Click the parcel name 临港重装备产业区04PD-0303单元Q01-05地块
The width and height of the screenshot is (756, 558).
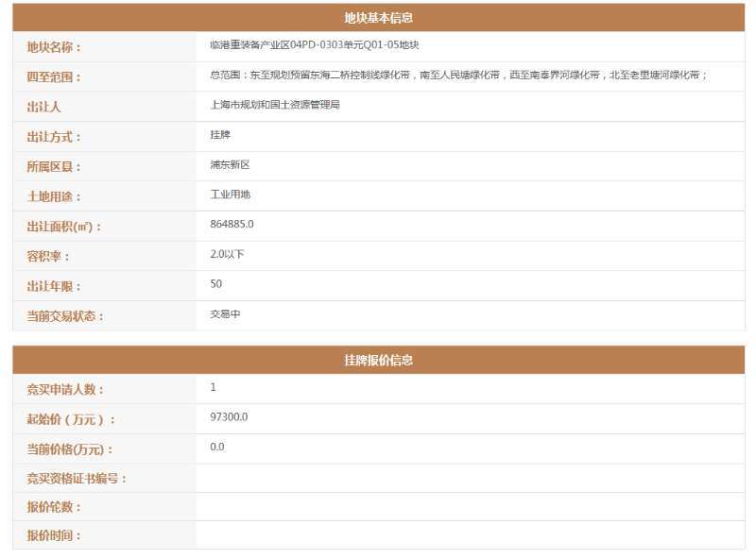315,44
